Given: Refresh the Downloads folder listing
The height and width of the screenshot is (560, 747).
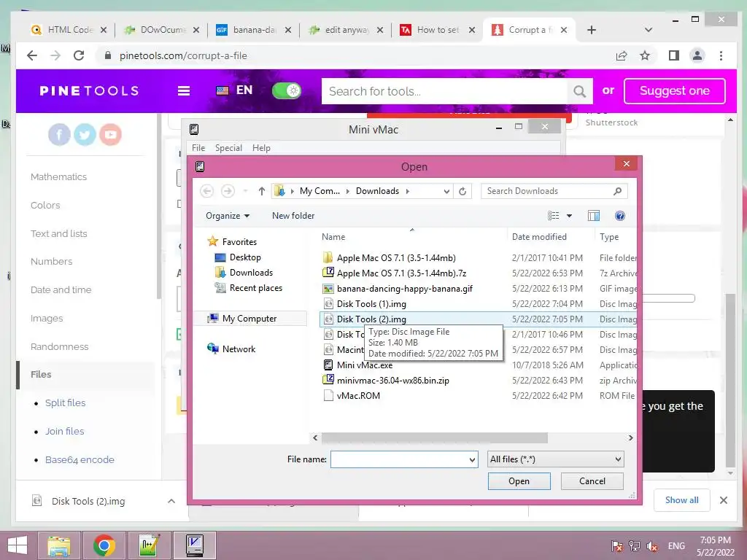Looking at the screenshot, I should [x=462, y=192].
